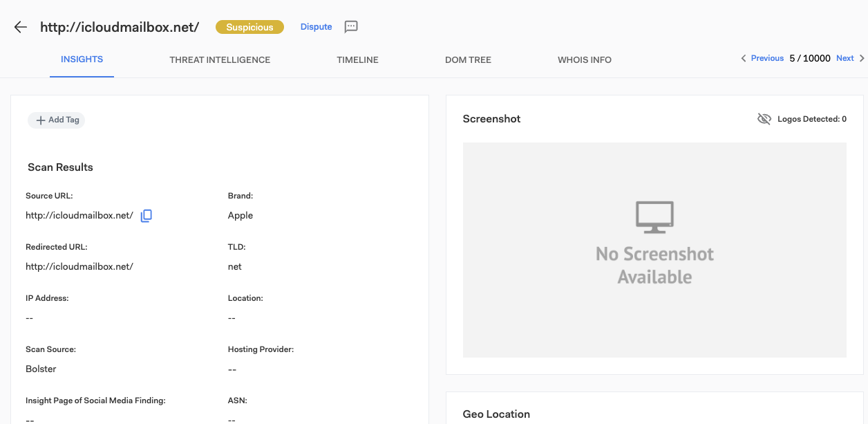Open the TIMELINE tab
Viewport: 868px width, 424px height.
click(357, 60)
